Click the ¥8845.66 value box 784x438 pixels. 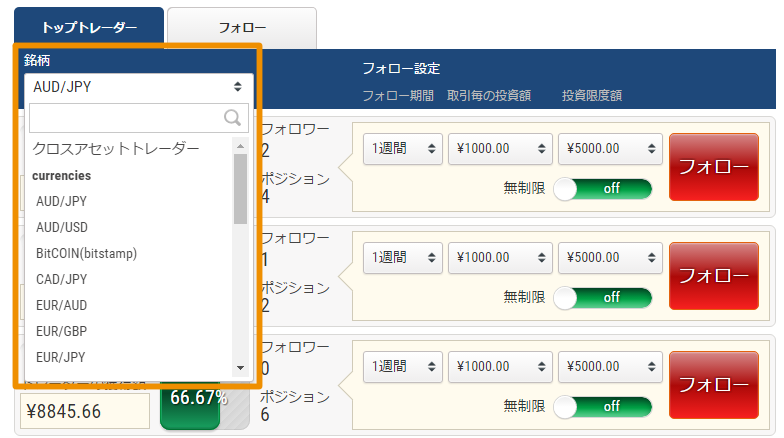85,411
